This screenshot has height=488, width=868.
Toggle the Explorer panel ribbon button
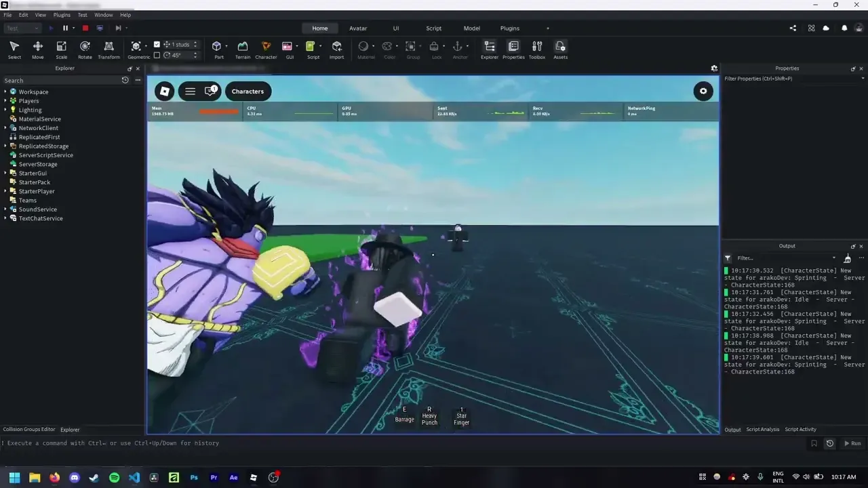pos(489,49)
